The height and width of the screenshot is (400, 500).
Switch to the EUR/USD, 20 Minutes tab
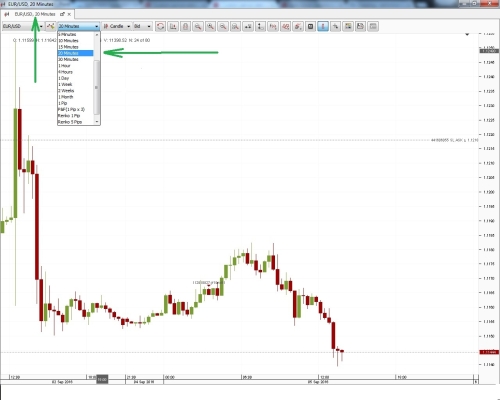(x=35, y=14)
